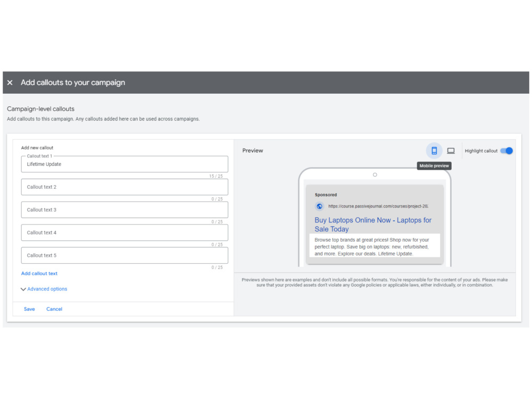The height and width of the screenshot is (399, 532).
Task: Click the Preview heading
Action: tap(253, 151)
